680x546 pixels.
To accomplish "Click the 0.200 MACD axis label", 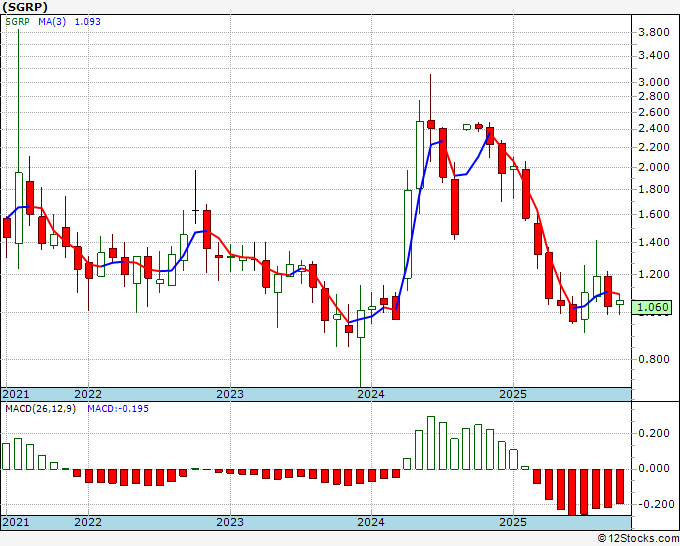I will tap(655, 433).
